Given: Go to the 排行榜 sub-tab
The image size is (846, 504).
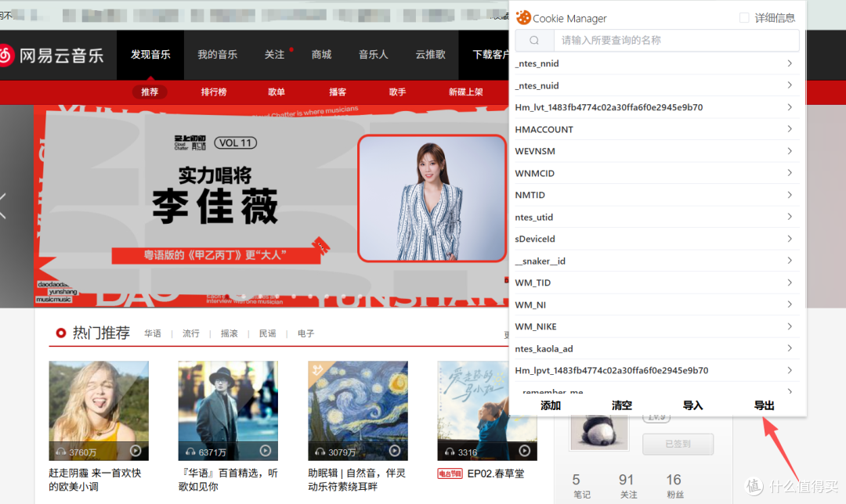Looking at the screenshot, I should [214, 92].
